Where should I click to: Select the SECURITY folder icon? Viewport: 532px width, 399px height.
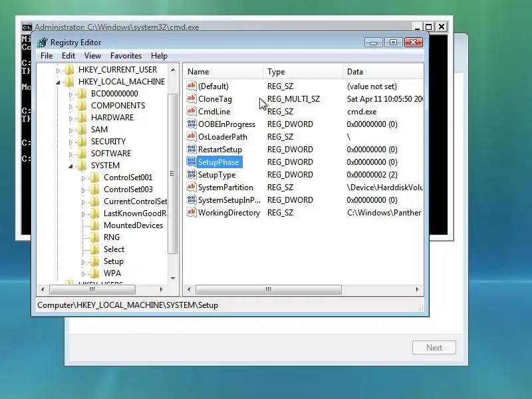click(x=82, y=142)
